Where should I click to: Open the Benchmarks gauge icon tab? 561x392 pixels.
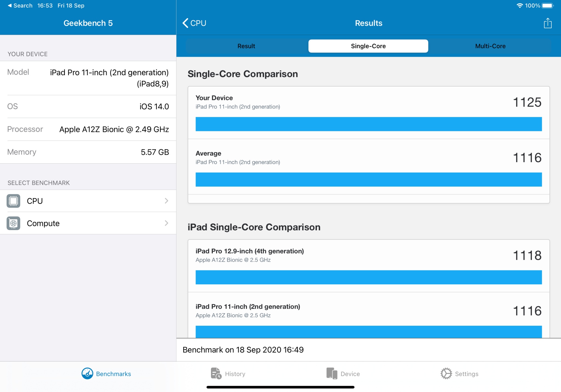(x=87, y=374)
